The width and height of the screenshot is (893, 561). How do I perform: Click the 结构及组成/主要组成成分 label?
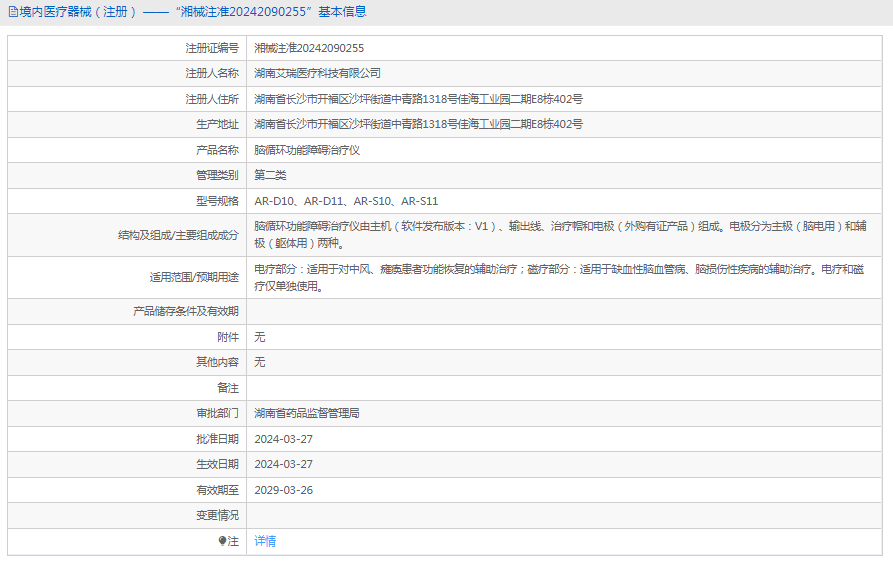pos(178,235)
